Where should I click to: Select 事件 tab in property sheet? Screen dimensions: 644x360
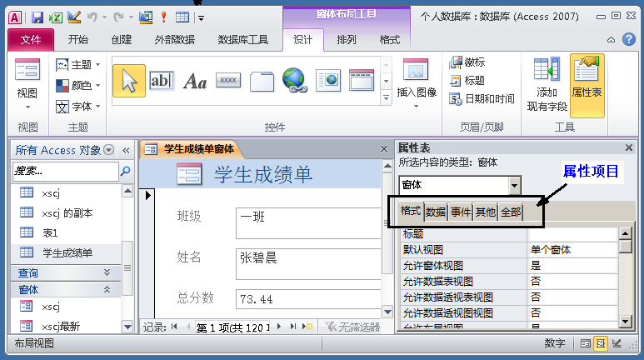461,212
